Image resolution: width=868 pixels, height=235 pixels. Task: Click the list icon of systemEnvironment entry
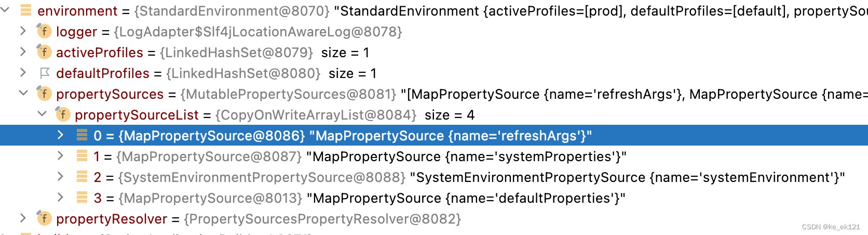point(82,177)
